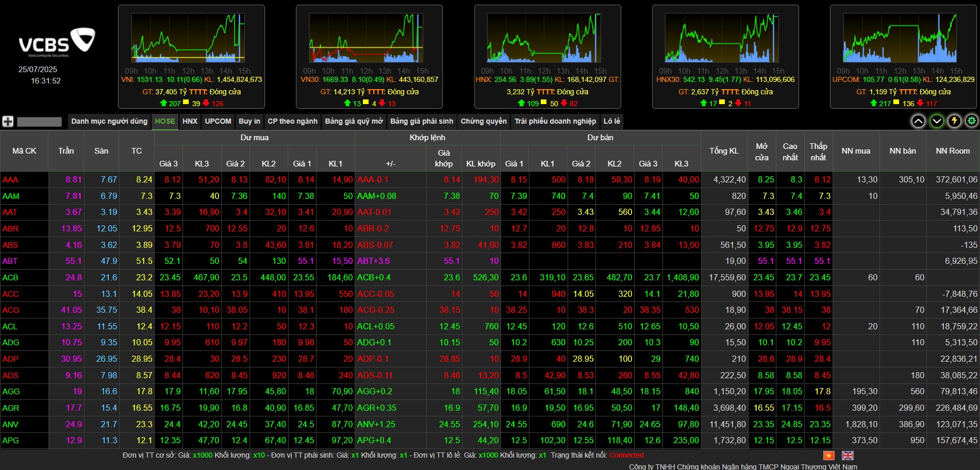This screenshot has width=980, height=470.
Task: Switch language with the UK flag
Action: (x=848, y=456)
